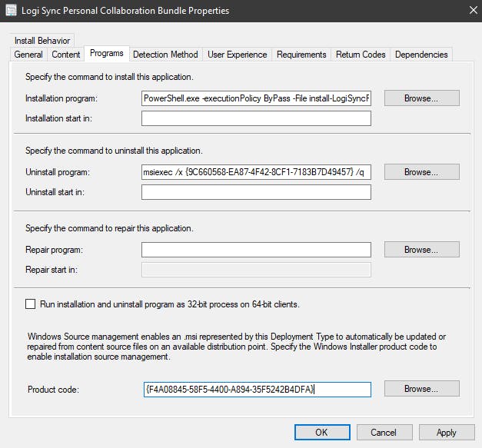This screenshot has height=448, width=482.
Task: Browse for the repair program
Action: pos(422,250)
